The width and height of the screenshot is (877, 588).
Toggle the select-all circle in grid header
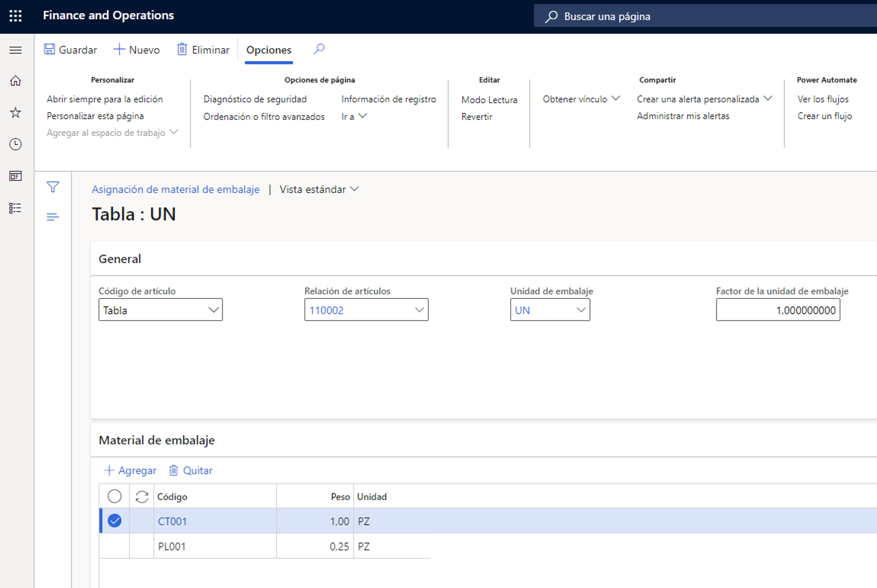point(115,496)
